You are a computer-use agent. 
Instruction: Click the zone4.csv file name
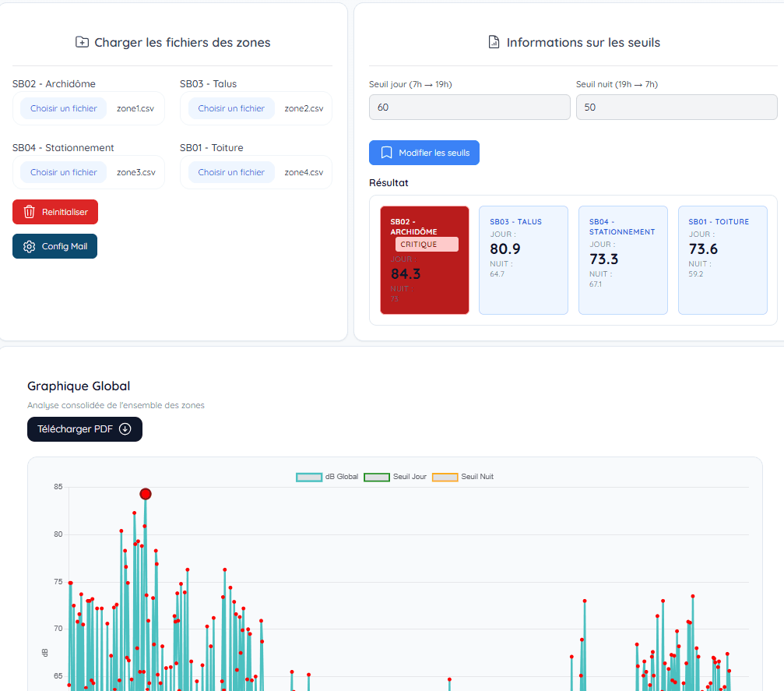[x=304, y=172]
